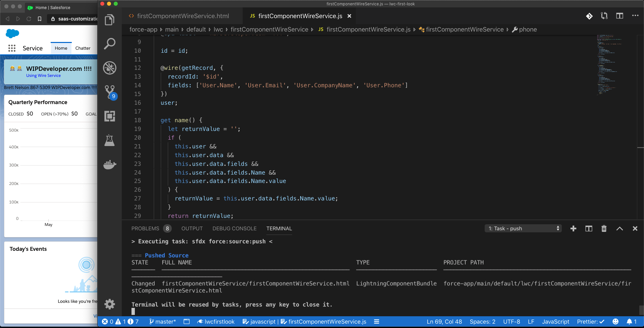Click the source control diamond icon in editor toolbar
The width and height of the screenshot is (644, 328).
[589, 16]
